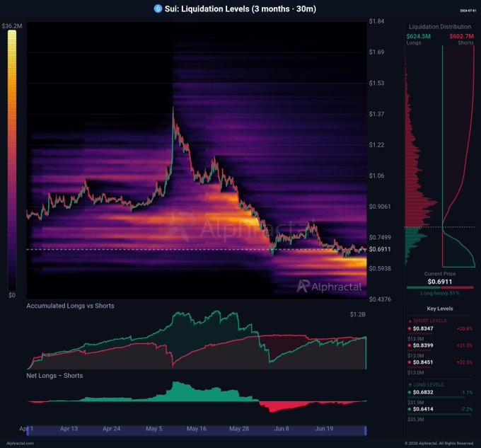Click the $36.2M color scale maximum label
This screenshot has height=448, width=481.
tap(12, 25)
